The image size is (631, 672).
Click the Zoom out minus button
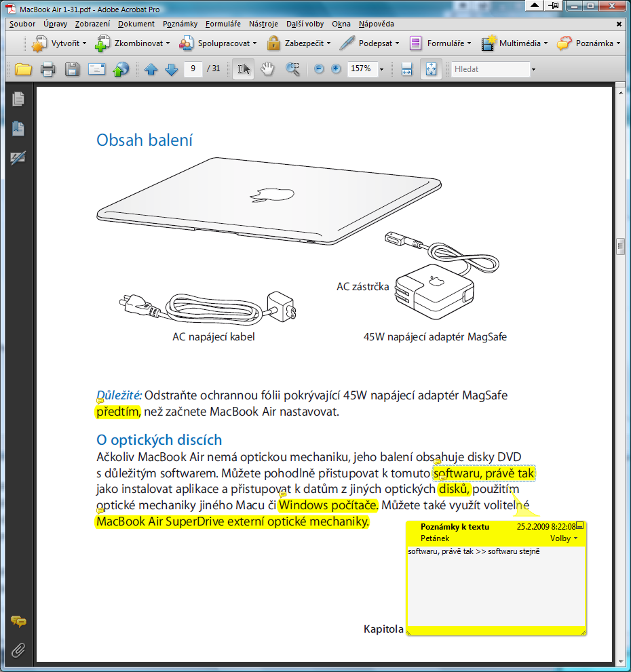tap(319, 68)
